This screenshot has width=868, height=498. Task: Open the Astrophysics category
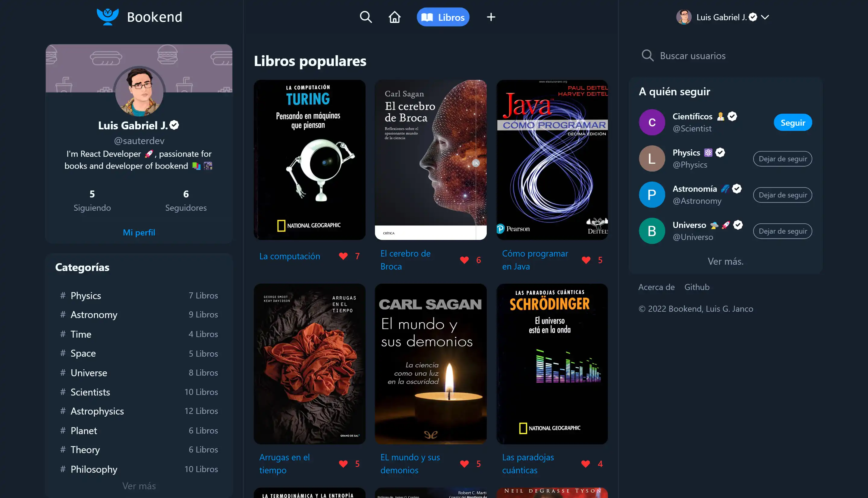(x=97, y=411)
